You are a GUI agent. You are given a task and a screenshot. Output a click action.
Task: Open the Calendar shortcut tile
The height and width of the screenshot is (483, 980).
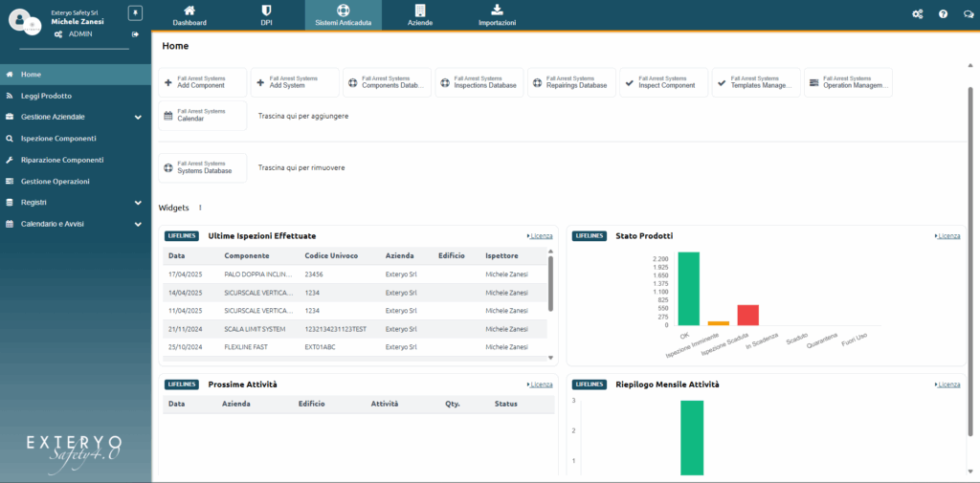pyautogui.click(x=203, y=116)
